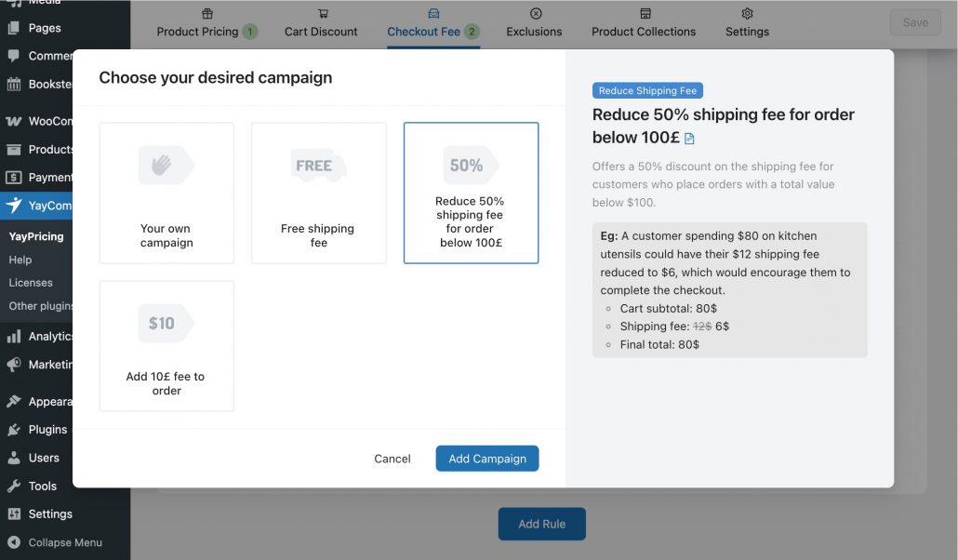This screenshot has height=560, width=958.
Task: Click the Marketing megaphone icon
Action: [x=13, y=365]
